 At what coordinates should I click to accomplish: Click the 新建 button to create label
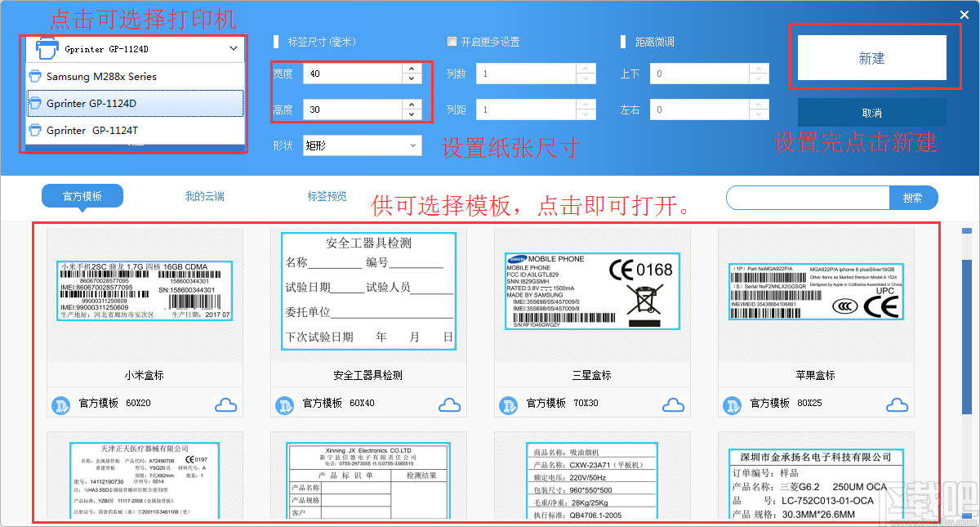873,57
